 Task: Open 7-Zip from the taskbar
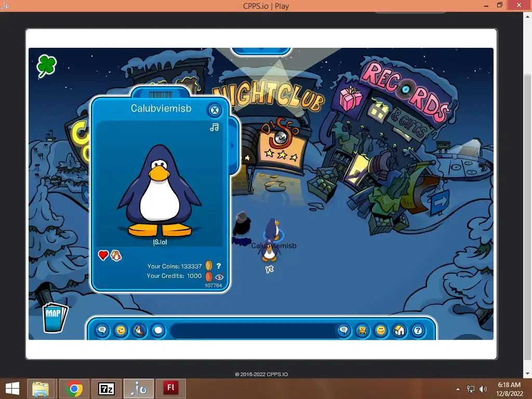tap(107, 389)
